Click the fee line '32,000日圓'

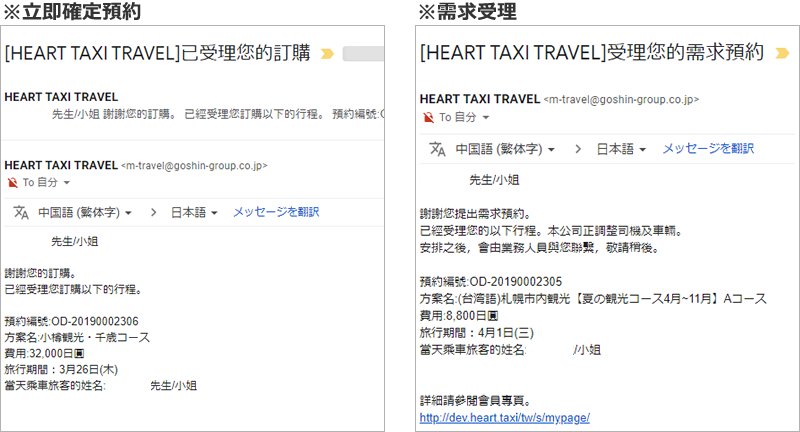[44, 353]
